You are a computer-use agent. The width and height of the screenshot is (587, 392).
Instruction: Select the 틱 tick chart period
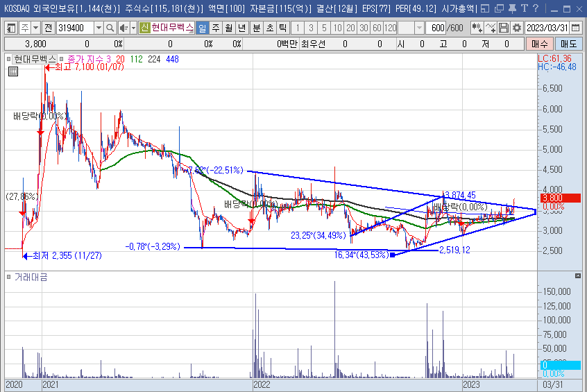click(x=282, y=28)
